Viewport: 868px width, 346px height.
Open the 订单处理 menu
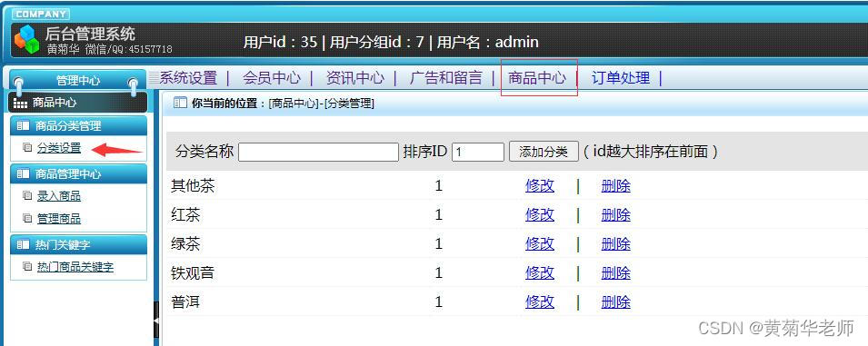point(621,78)
